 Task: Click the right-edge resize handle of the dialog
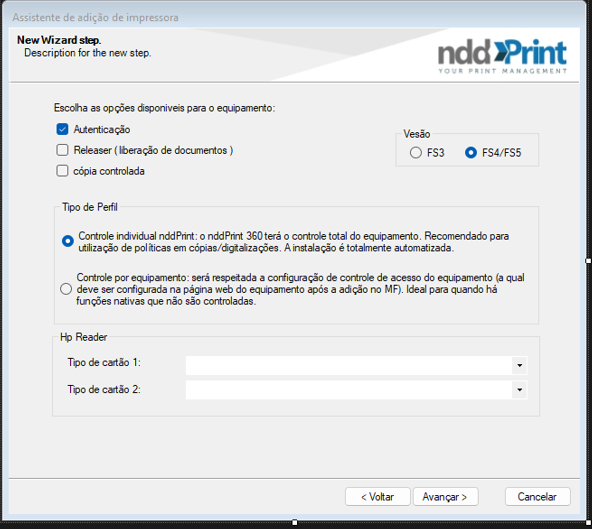588,261
